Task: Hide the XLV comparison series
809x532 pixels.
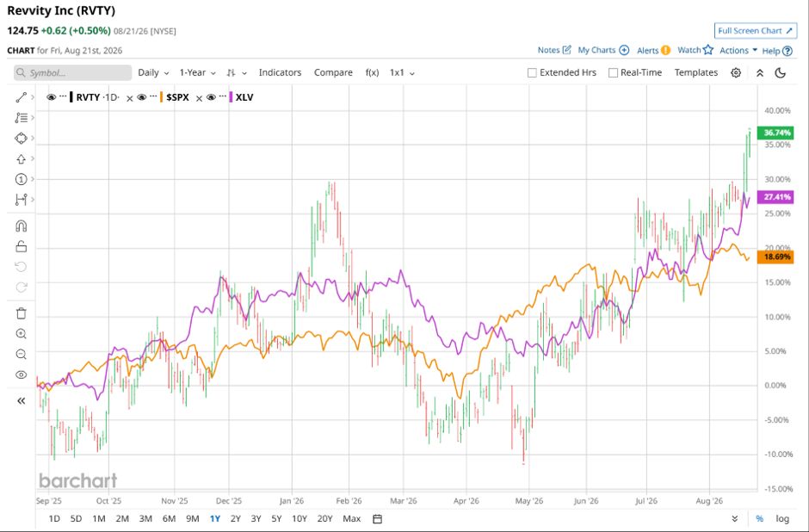Action: click(x=211, y=97)
